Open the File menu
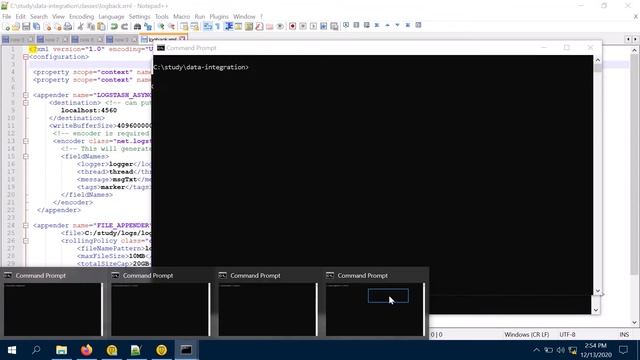The width and height of the screenshot is (640, 360). (x=7, y=16)
